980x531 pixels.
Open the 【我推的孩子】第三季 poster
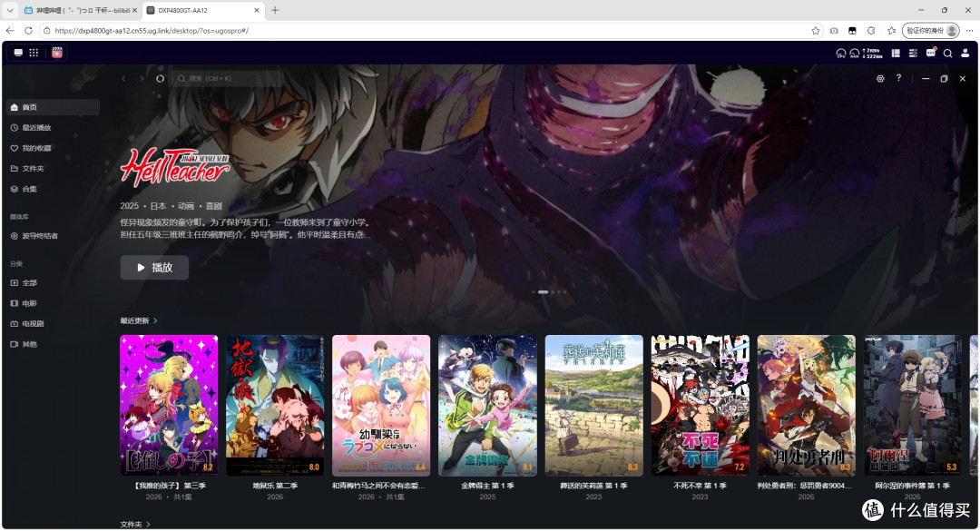click(169, 406)
